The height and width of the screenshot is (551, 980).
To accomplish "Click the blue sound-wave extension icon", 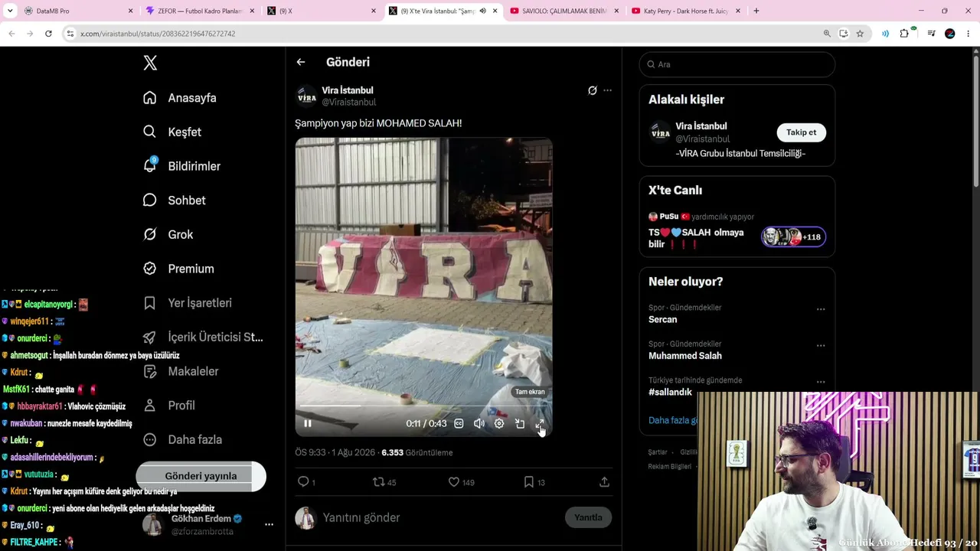I will [885, 34].
